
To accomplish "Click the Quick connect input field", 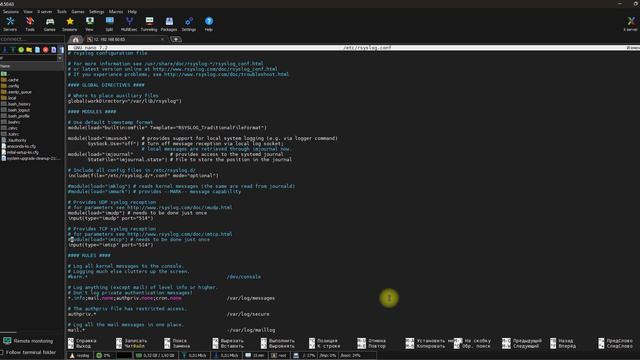I will pyautogui.click(x=32, y=39).
